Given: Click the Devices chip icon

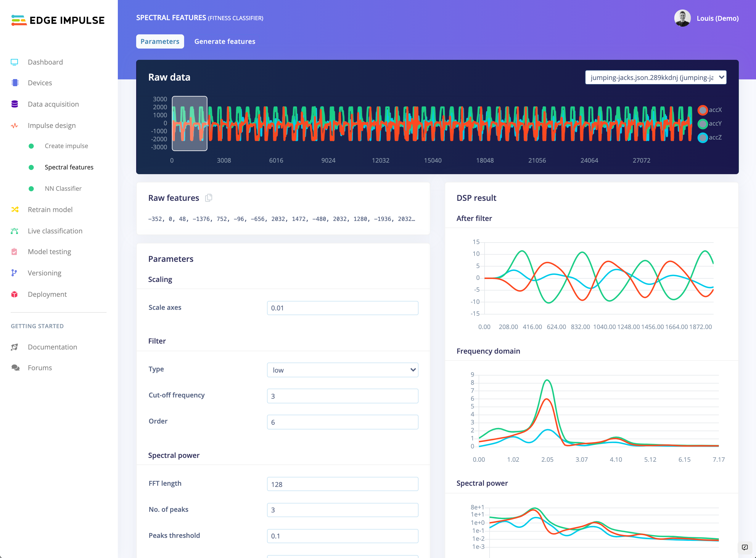Looking at the screenshot, I should (x=15, y=83).
